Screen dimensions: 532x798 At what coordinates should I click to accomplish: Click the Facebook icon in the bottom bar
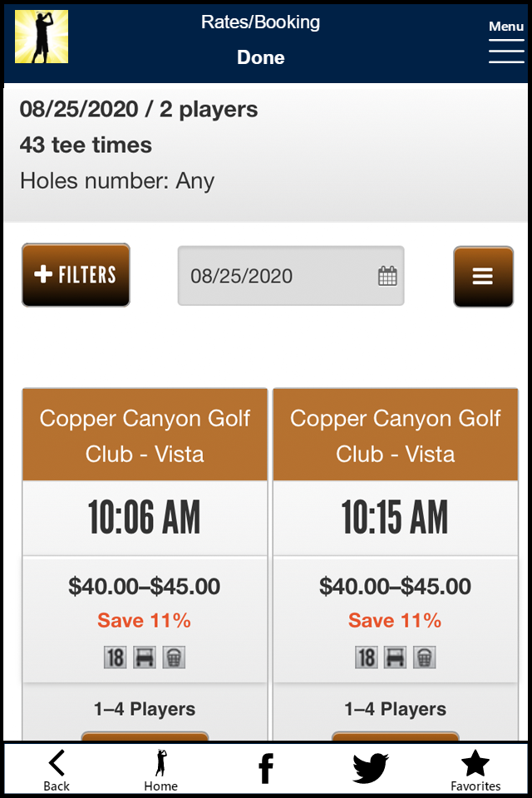[x=265, y=766]
